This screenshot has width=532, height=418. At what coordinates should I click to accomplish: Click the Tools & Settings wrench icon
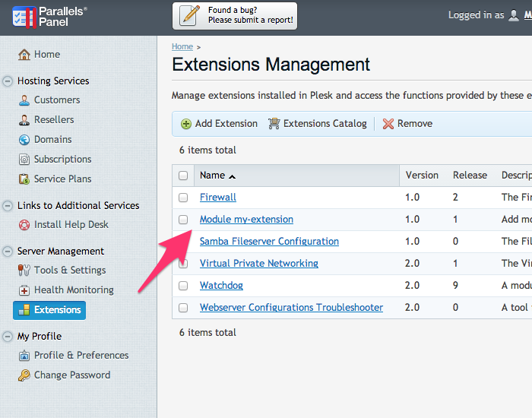coord(24,270)
